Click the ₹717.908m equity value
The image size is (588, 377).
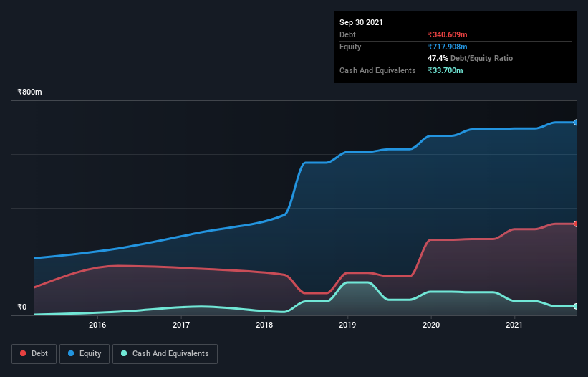click(448, 47)
